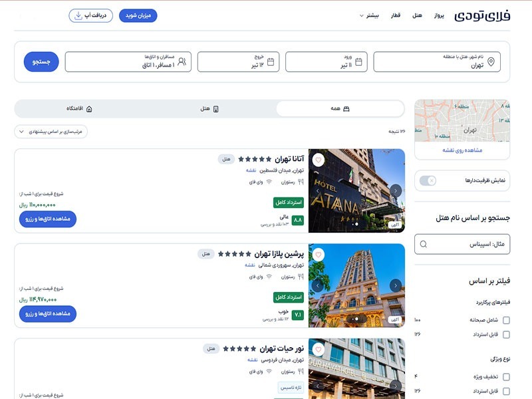The image size is (532, 399).
Task: Click the restaurant icon on پرشین پلازا card
Action: pyautogui.click(x=301, y=277)
